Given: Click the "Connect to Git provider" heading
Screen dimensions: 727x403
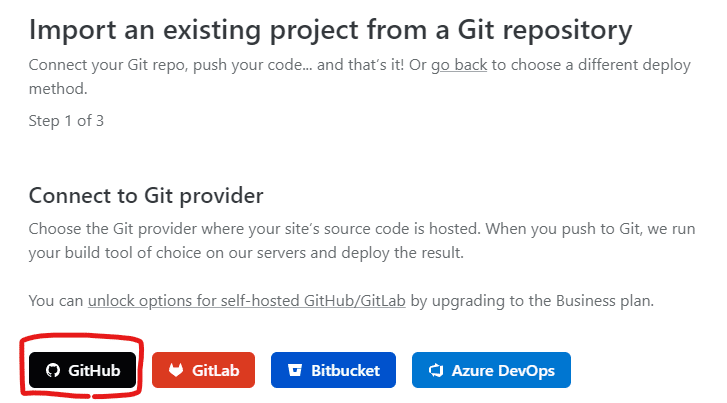Looking at the screenshot, I should [146, 195].
